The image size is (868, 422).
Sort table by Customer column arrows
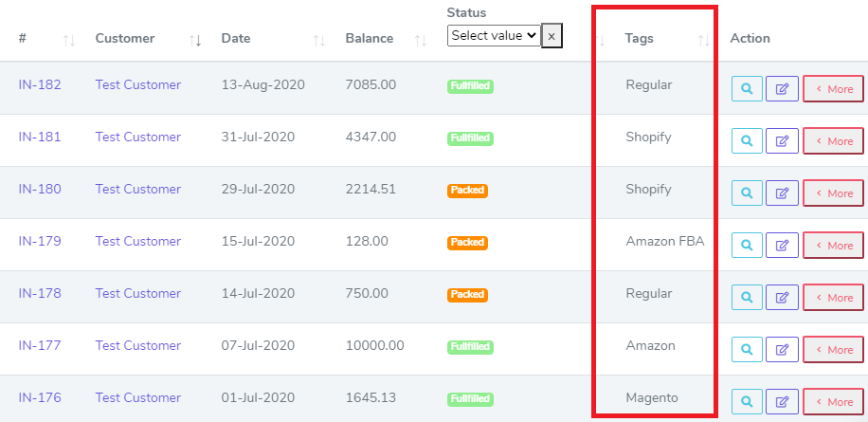[x=195, y=40]
